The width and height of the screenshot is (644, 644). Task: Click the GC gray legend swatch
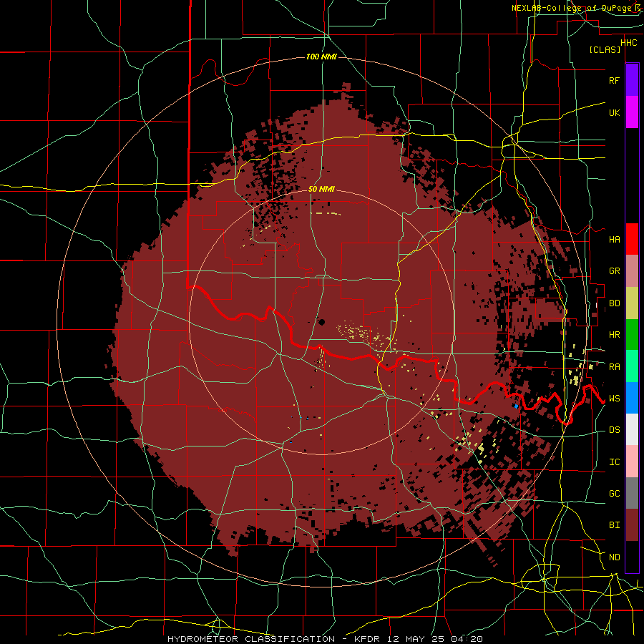632,493
